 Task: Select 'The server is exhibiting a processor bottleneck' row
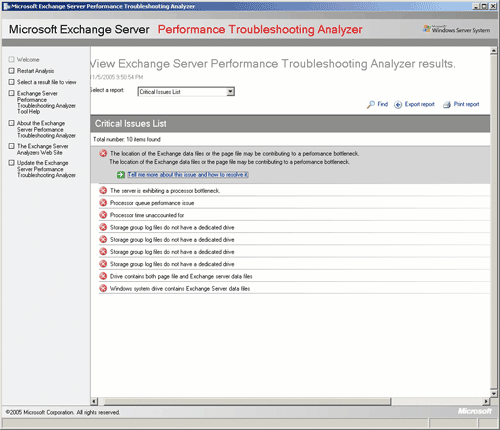point(294,191)
